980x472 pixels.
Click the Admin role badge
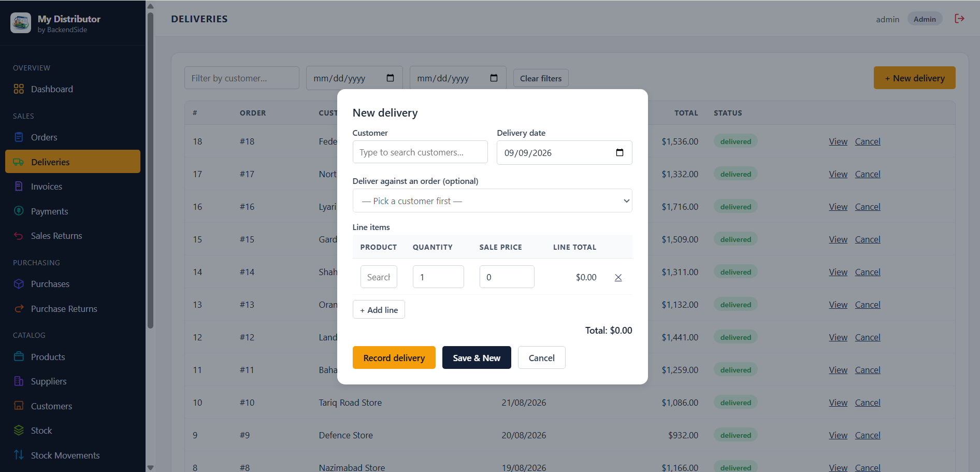point(925,19)
